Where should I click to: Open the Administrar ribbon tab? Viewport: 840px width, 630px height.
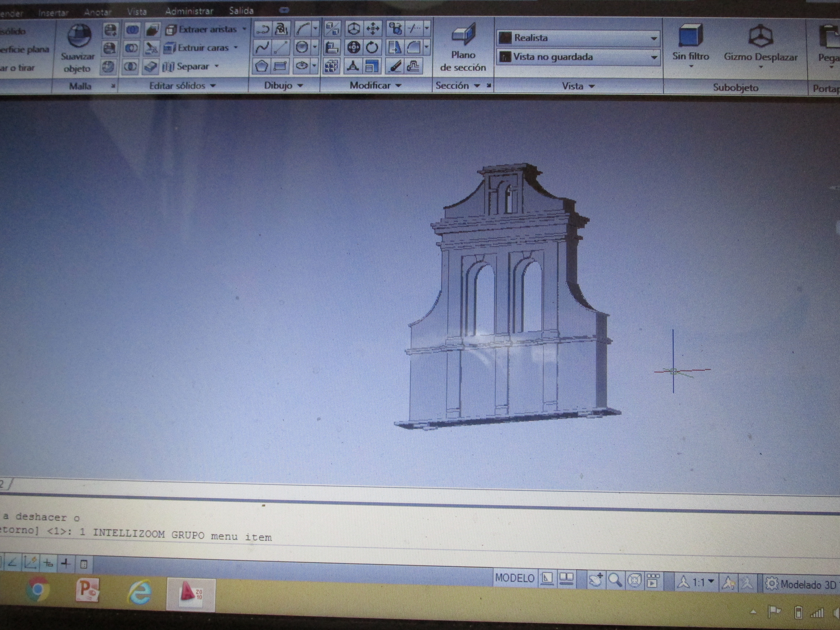(189, 11)
